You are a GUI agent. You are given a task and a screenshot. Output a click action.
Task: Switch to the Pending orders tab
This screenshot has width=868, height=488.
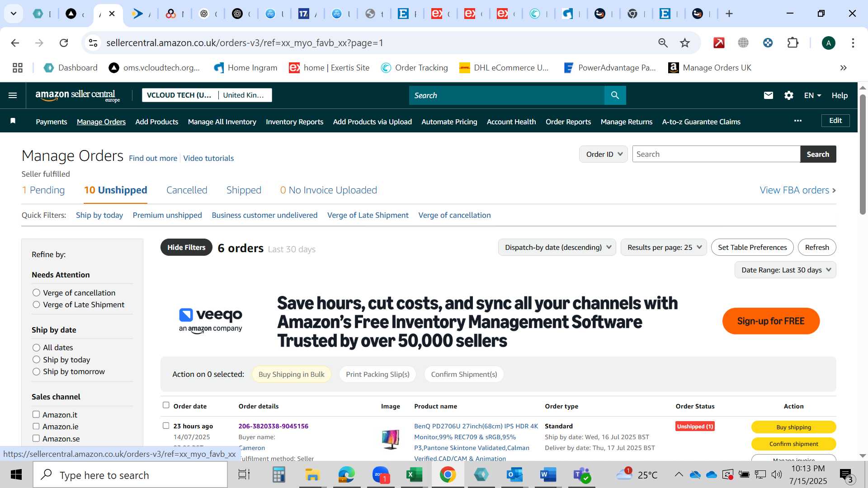[43, 190]
